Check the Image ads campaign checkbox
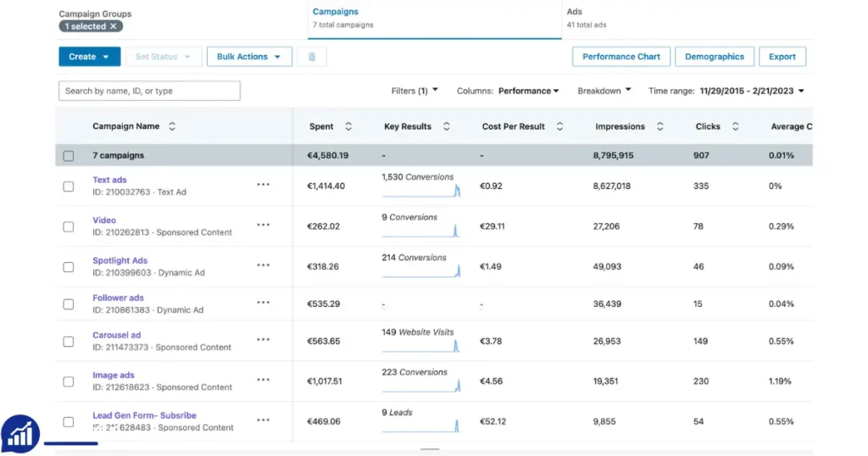The image size is (868, 456). (68, 382)
